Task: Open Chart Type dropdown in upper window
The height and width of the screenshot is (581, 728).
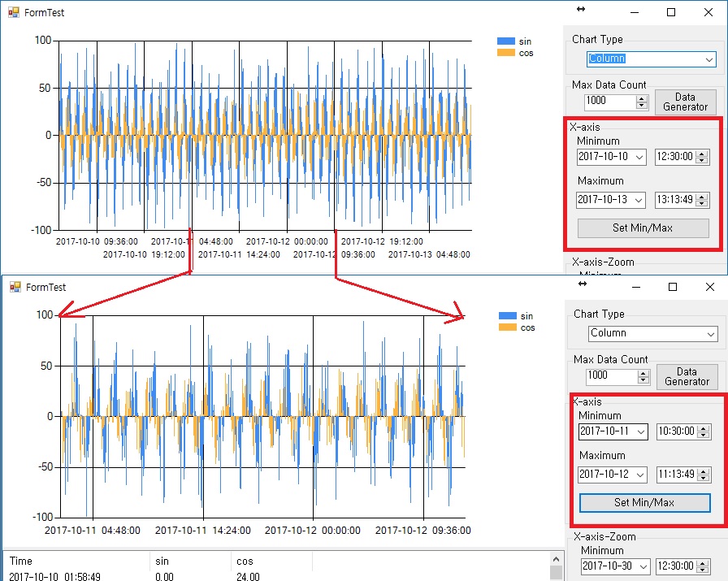Action: click(709, 59)
